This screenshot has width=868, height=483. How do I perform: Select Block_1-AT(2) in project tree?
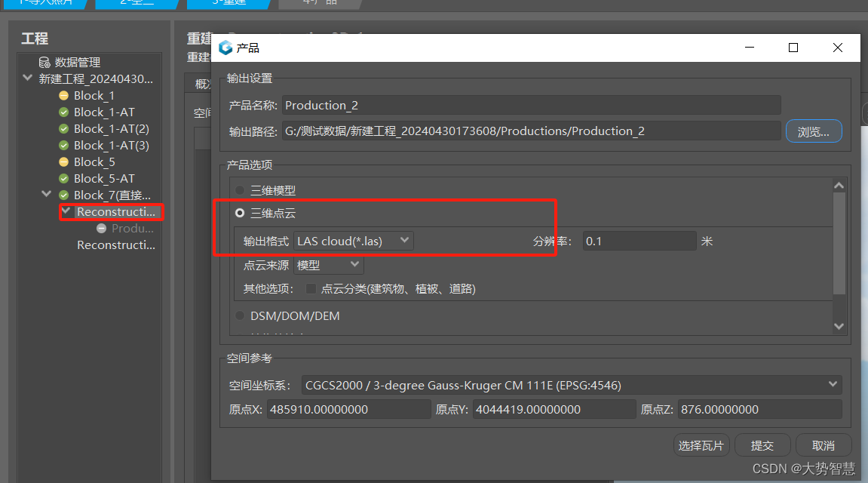click(x=112, y=128)
